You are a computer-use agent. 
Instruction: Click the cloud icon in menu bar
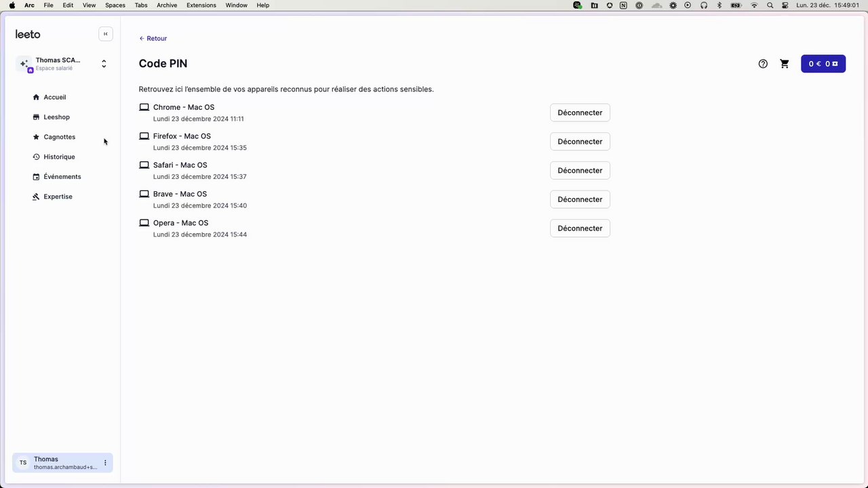click(x=656, y=5)
